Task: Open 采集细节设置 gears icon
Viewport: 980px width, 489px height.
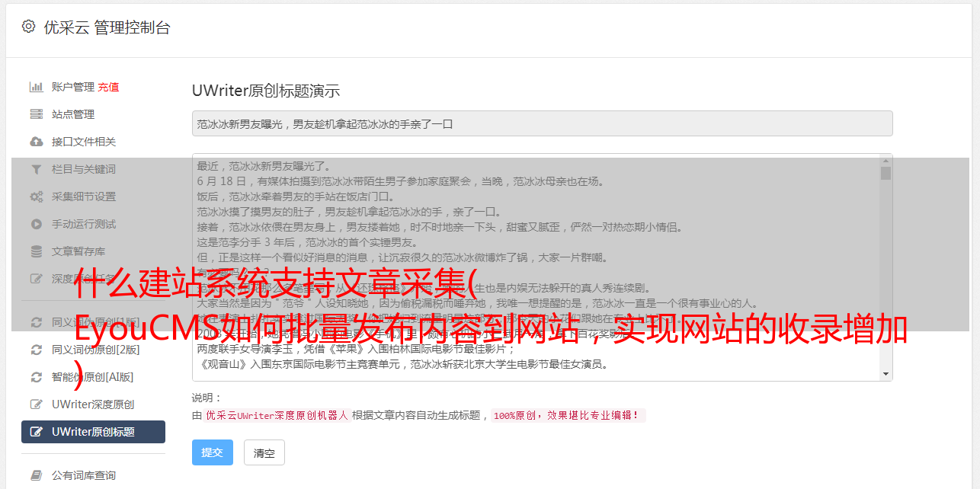Action: 36,197
